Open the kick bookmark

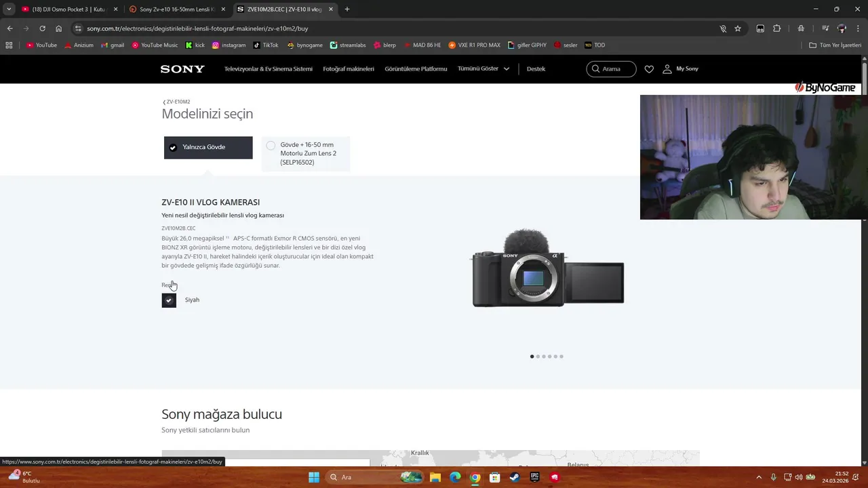click(x=195, y=45)
